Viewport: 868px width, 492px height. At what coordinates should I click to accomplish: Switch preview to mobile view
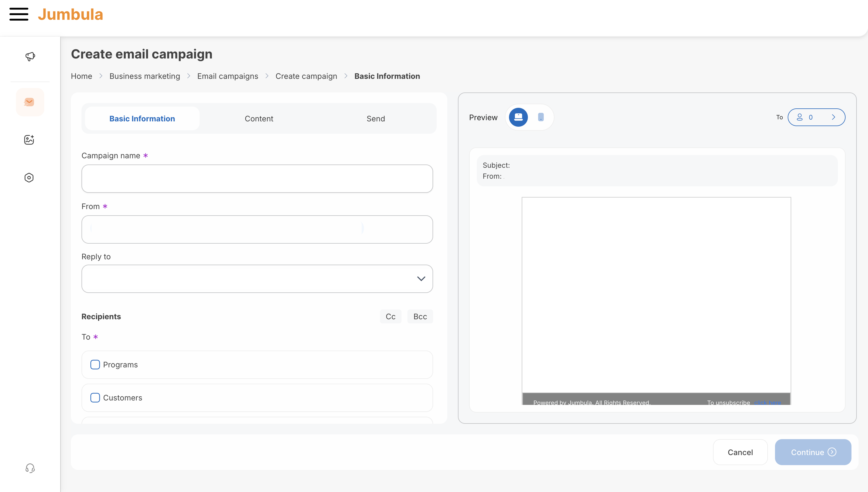(x=541, y=117)
